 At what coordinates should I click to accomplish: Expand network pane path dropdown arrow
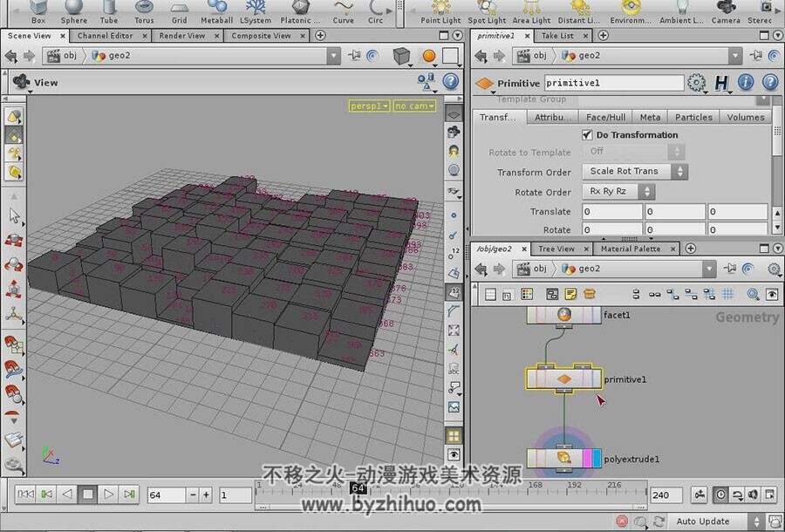point(709,269)
